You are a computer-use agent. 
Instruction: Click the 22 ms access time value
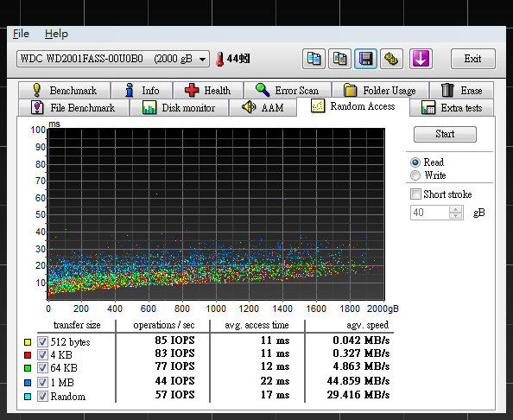275,381
